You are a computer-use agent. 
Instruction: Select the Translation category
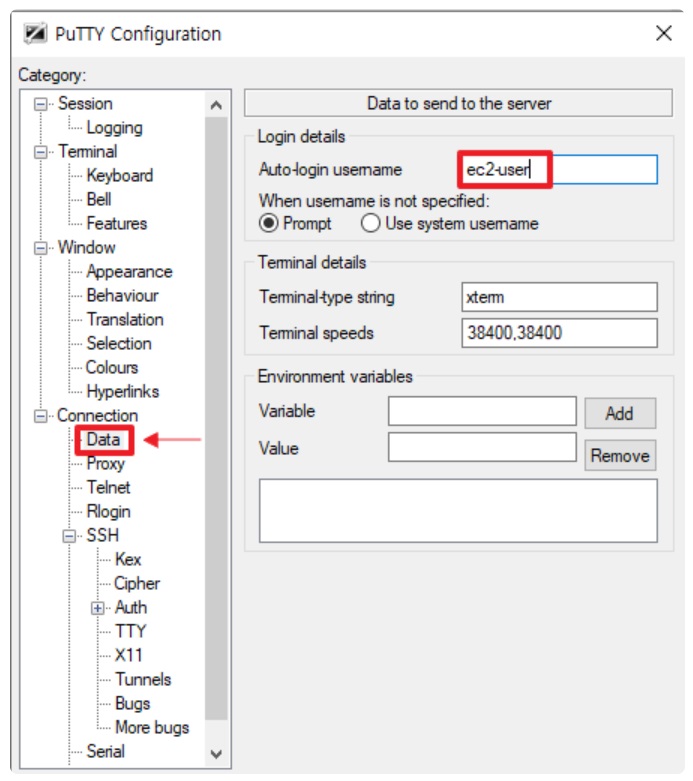(x=125, y=319)
